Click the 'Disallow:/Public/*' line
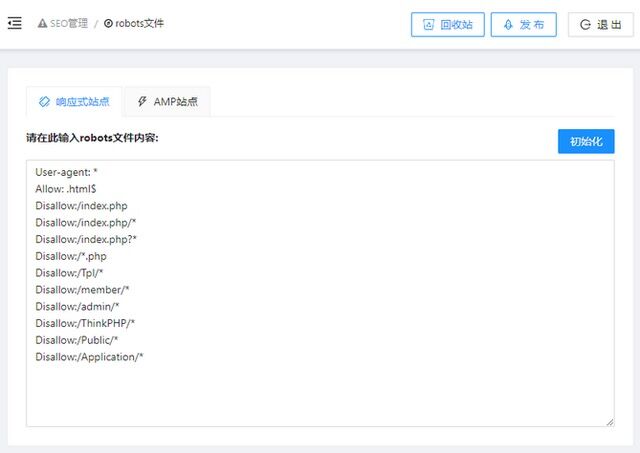The height and width of the screenshot is (453, 640). point(76,340)
